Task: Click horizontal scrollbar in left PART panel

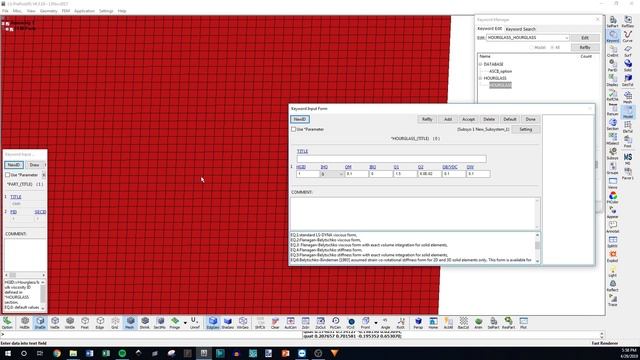Action: click(25, 275)
